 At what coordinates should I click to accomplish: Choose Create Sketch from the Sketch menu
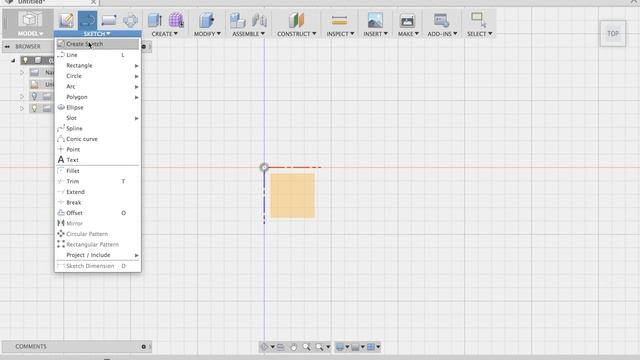tap(98, 44)
